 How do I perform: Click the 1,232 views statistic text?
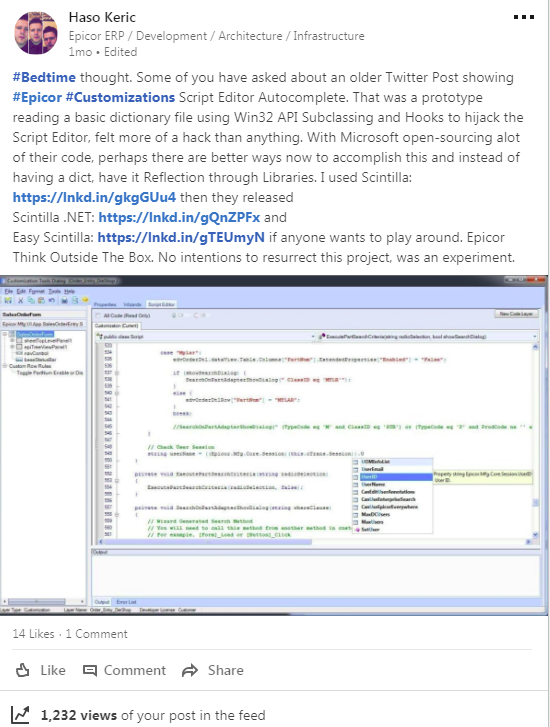(x=78, y=715)
